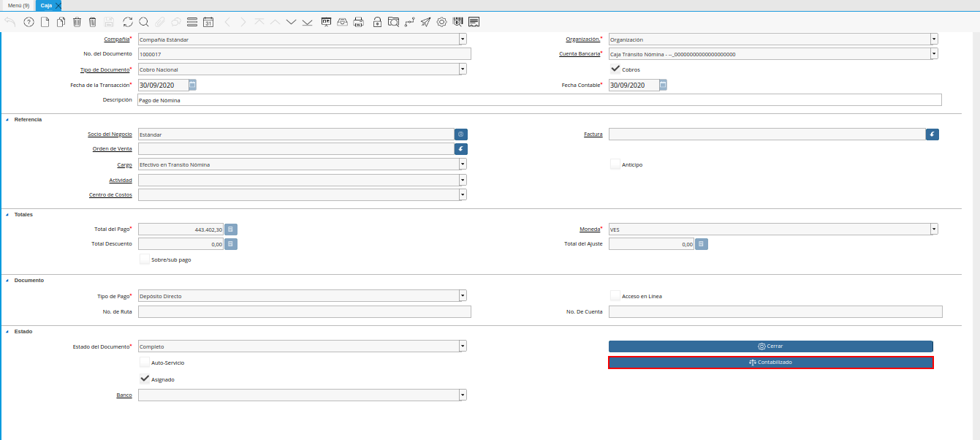
Task: Go to first record arrow icon
Action: 259,22
